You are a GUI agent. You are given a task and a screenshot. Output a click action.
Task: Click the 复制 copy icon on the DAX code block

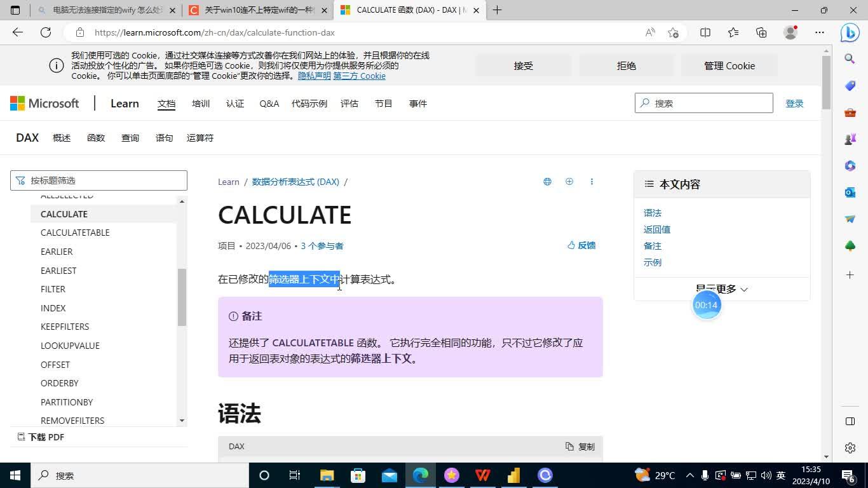(x=568, y=446)
